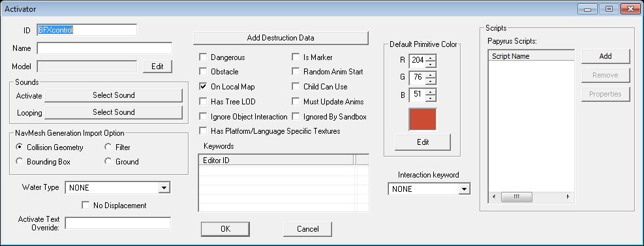Increase the B color value spinner
Image resolution: width=644 pixels, height=246 pixels.
click(431, 91)
